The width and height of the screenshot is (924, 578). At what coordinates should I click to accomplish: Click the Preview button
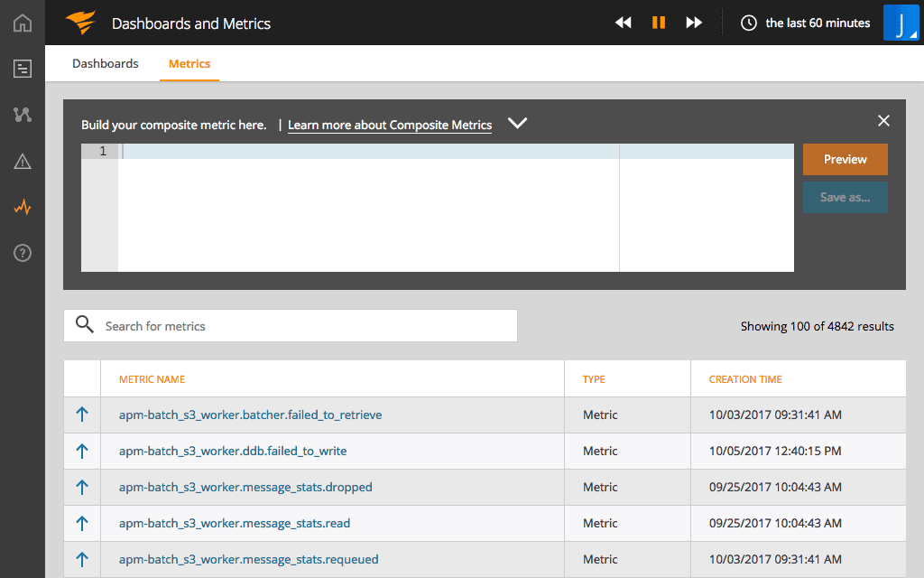pyautogui.click(x=845, y=159)
